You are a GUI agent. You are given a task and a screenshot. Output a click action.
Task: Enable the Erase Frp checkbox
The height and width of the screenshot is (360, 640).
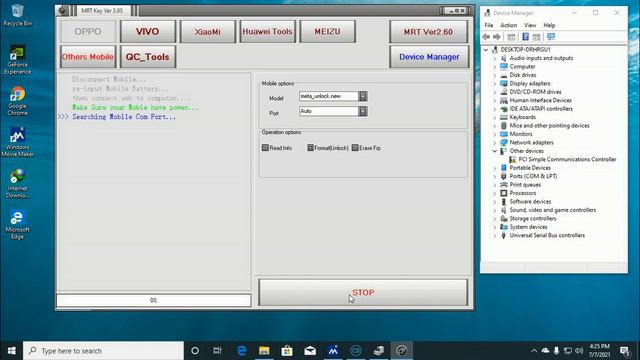(x=355, y=148)
